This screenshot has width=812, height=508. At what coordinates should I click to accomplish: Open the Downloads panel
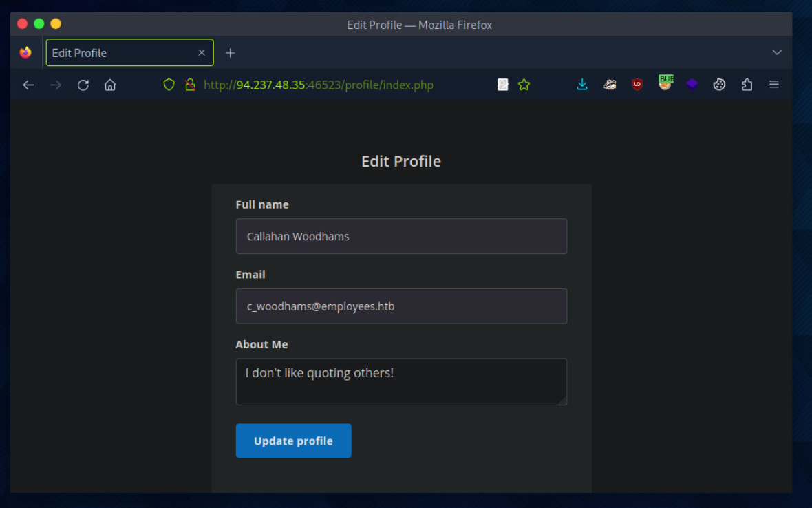[x=582, y=85]
